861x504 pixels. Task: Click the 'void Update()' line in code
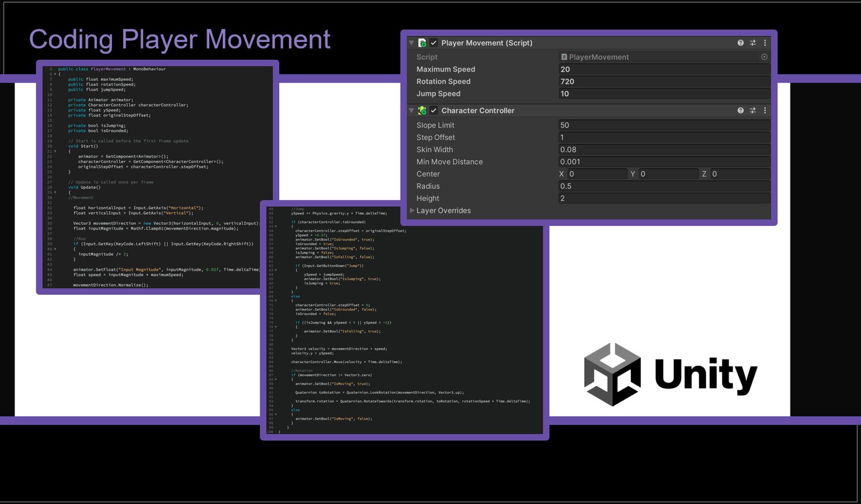click(x=84, y=187)
